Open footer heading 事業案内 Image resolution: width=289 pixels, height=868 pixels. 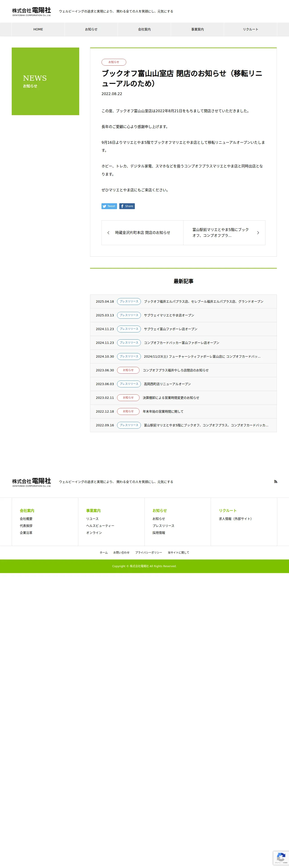coord(93,510)
